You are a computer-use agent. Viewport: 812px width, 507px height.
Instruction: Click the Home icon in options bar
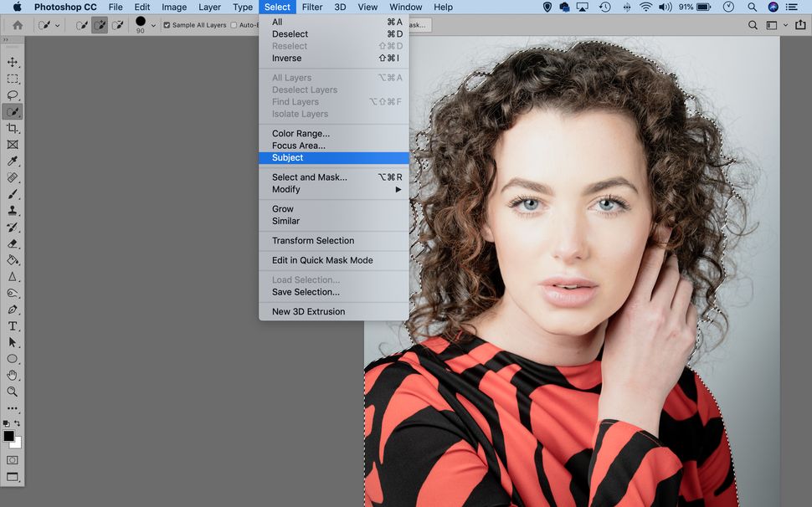18,25
